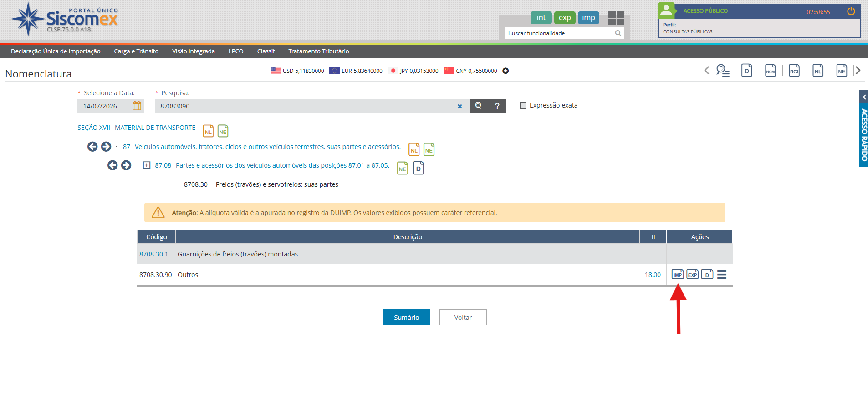Click the plus icon to add currencies
This screenshot has width=868, height=415.
[505, 71]
